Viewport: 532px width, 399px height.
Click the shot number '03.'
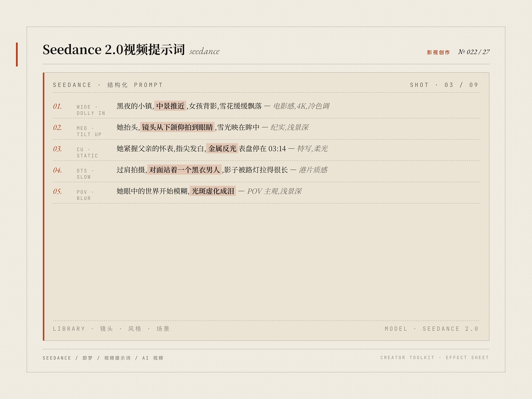(58, 149)
